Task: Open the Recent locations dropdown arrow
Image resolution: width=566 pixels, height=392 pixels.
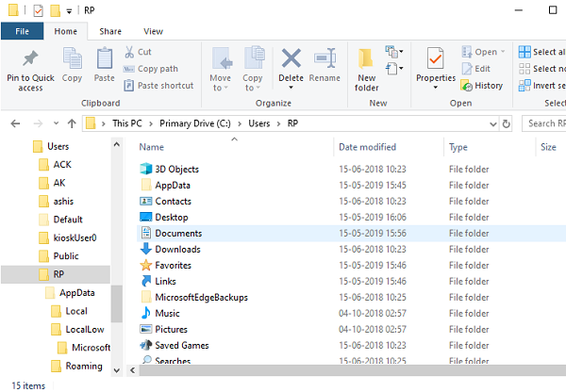Action: (56, 123)
